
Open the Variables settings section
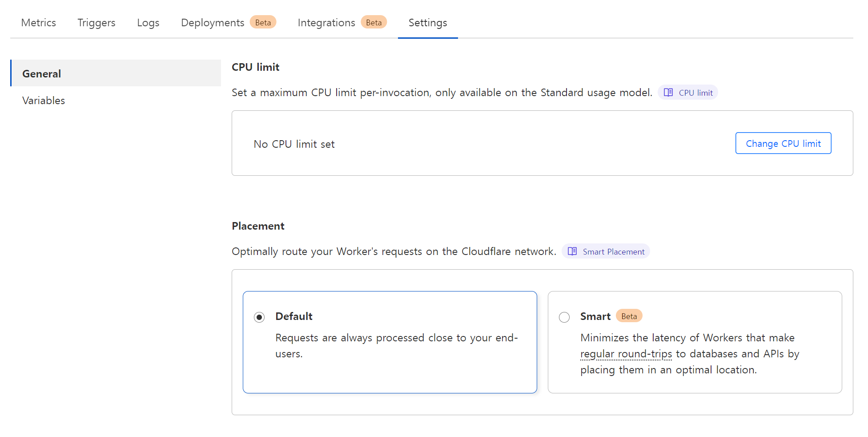pos(43,100)
